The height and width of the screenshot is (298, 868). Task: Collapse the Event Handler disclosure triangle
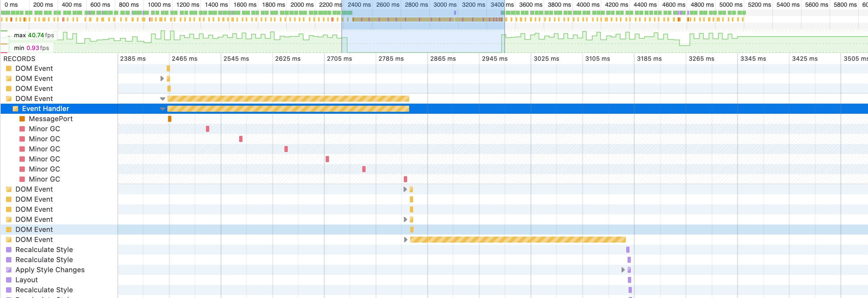click(x=162, y=109)
